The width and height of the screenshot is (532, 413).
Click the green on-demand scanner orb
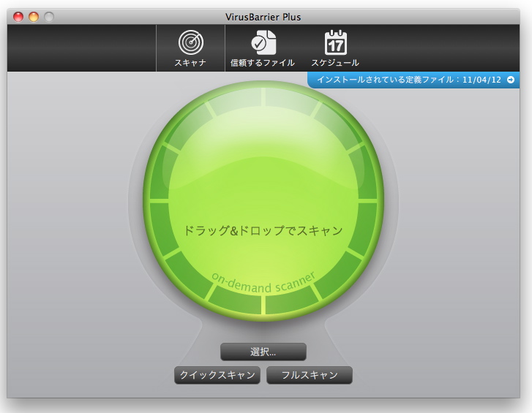click(x=263, y=201)
